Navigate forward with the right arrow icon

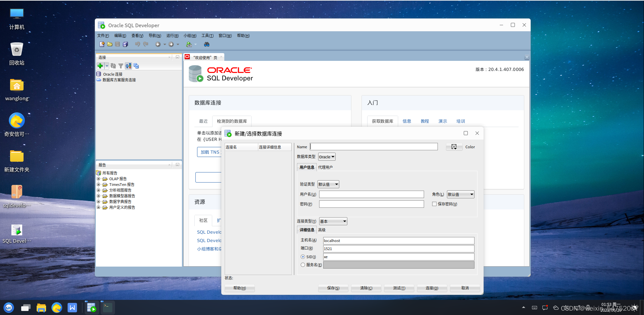pos(171,44)
